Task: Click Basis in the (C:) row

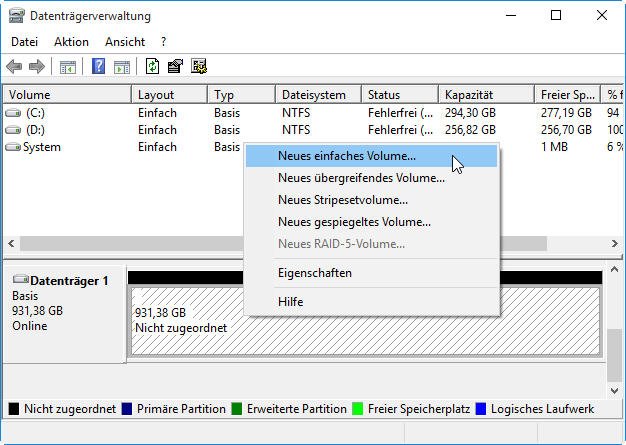Action: (x=227, y=113)
